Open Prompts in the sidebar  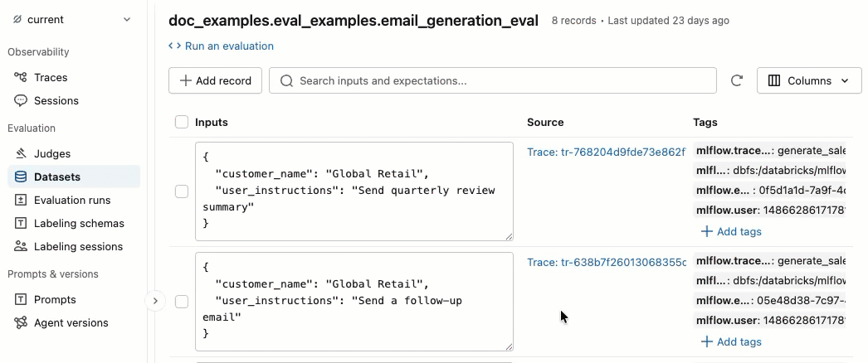click(x=55, y=299)
